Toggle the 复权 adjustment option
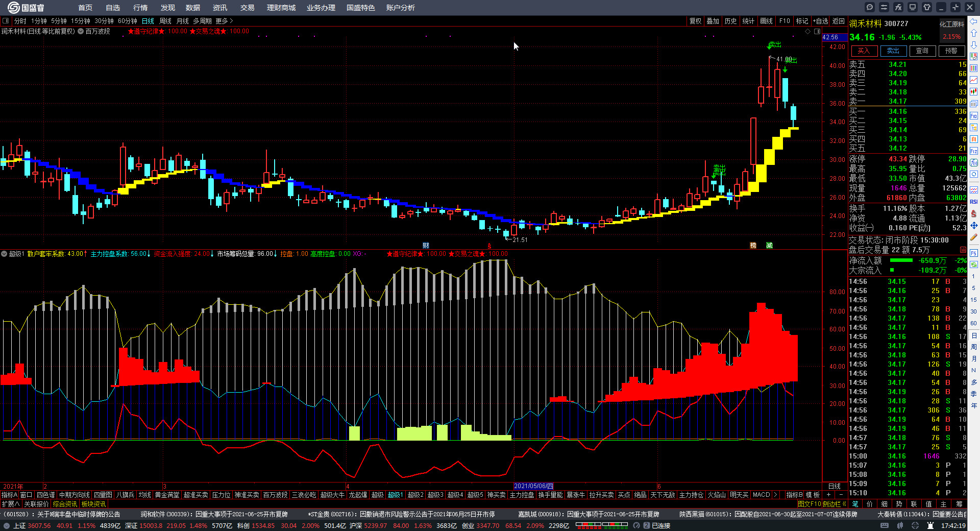 [x=695, y=21]
